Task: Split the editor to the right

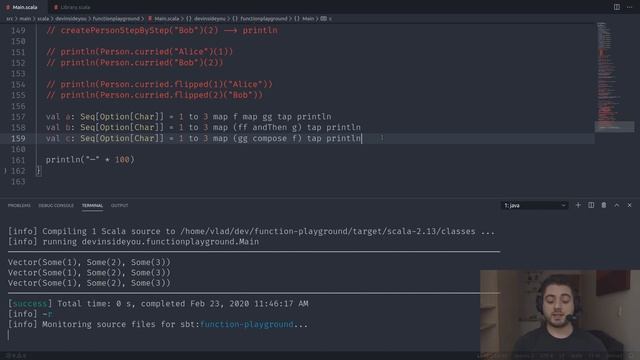Action: 617,7
